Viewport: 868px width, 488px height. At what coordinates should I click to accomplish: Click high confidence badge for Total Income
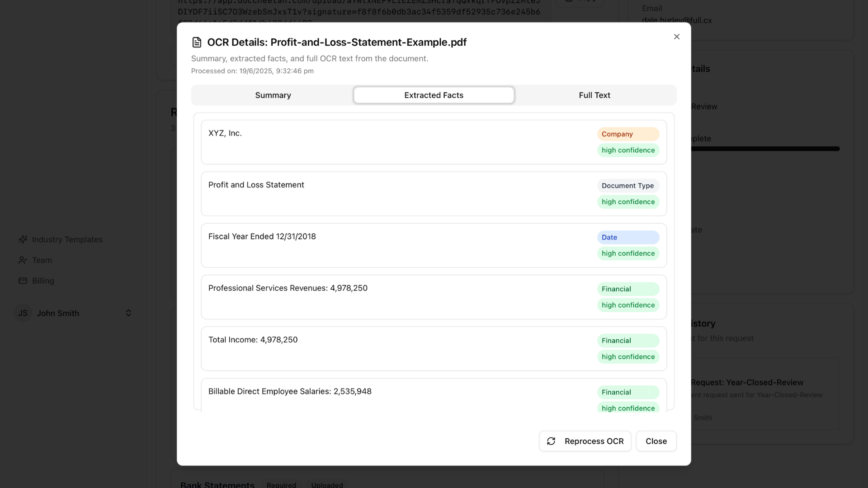click(x=628, y=357)
